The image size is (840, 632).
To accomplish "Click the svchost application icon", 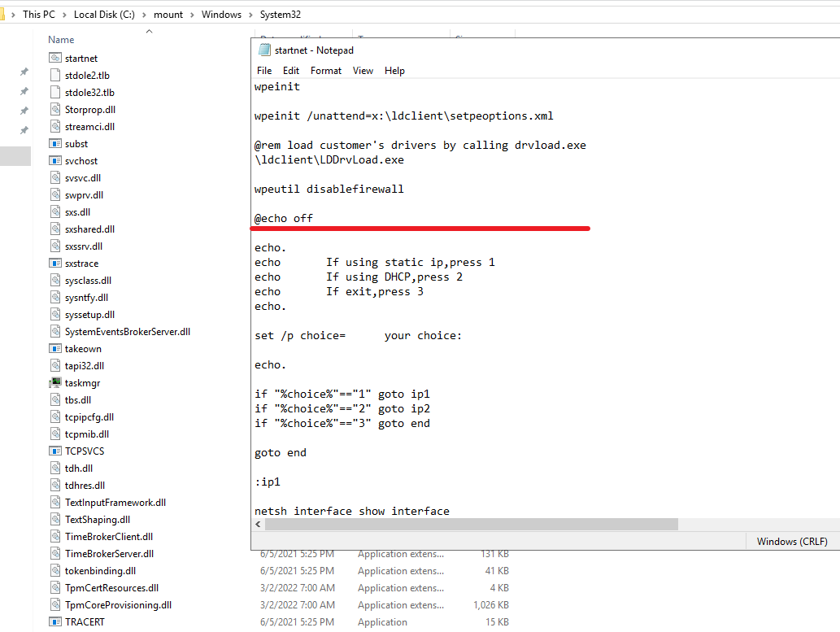I will 55,161.
